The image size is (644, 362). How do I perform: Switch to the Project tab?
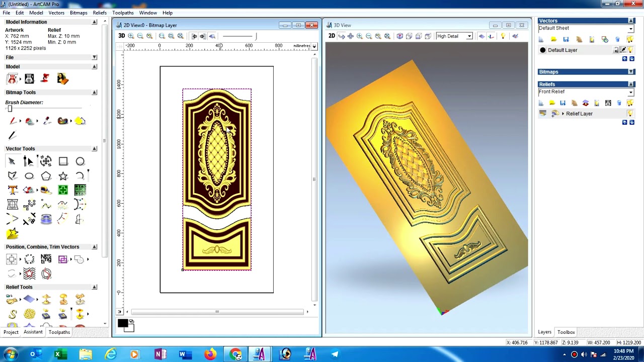11,332
